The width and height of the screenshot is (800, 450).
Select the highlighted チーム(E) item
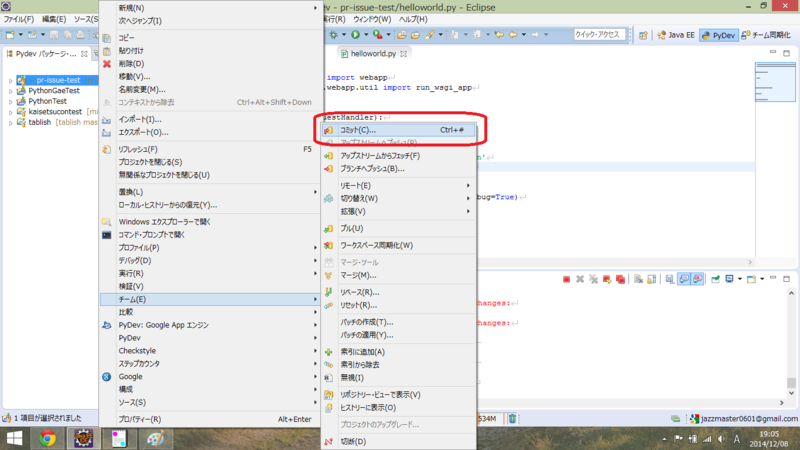[x=210, y=299]
